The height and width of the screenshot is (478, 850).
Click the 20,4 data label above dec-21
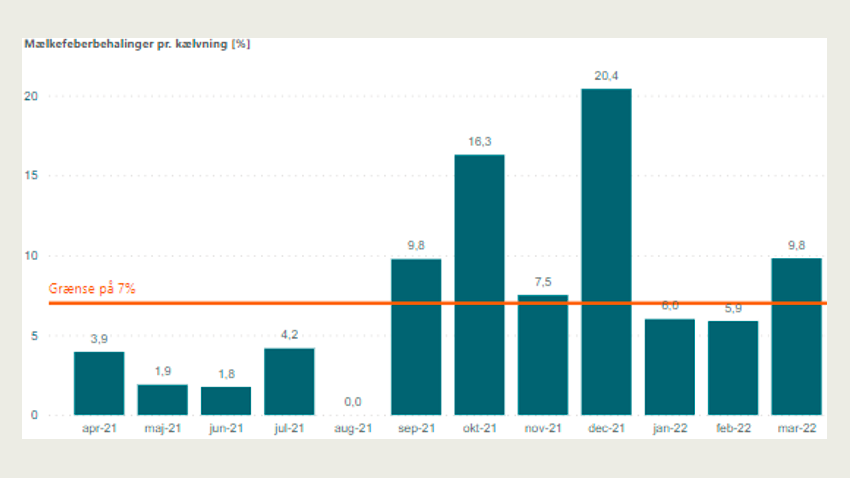click(x=606, y=75)
